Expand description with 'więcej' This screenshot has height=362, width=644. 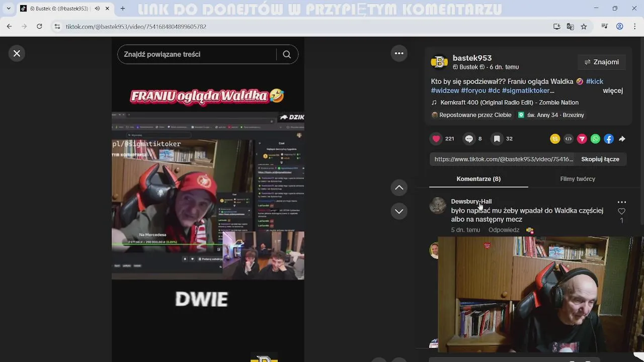pyautogui.click(x=613, y=90)
